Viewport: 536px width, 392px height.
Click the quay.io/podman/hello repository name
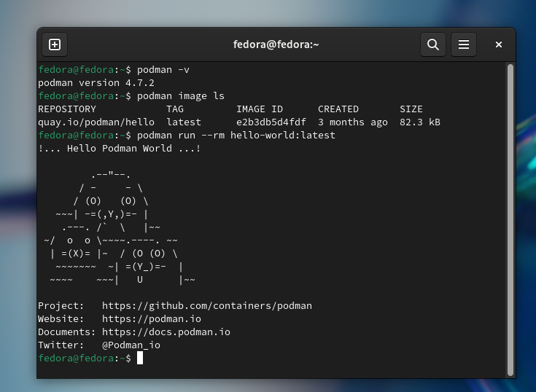(96, 122)
